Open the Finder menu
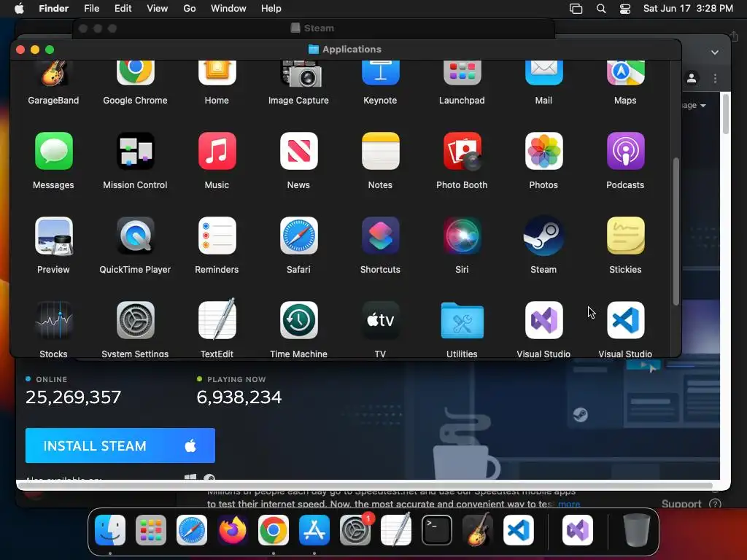Viewport: 747px width, 560px height. point(53,8)
